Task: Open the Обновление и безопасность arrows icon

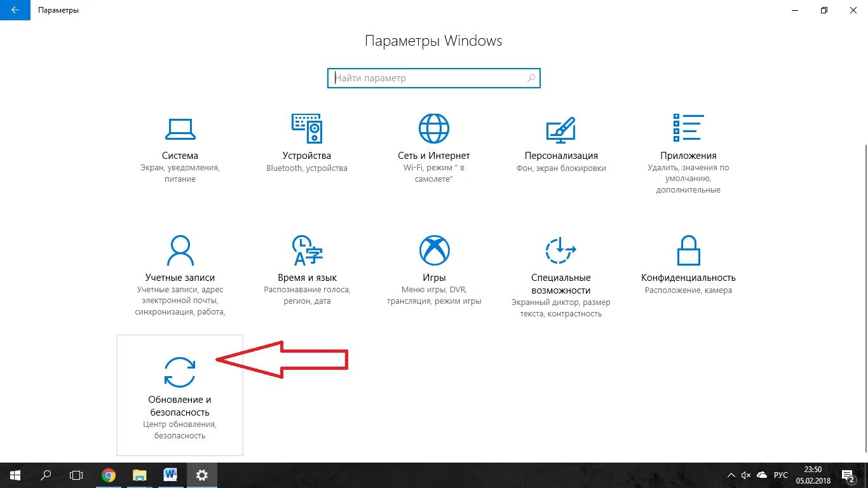Action: 180,372
